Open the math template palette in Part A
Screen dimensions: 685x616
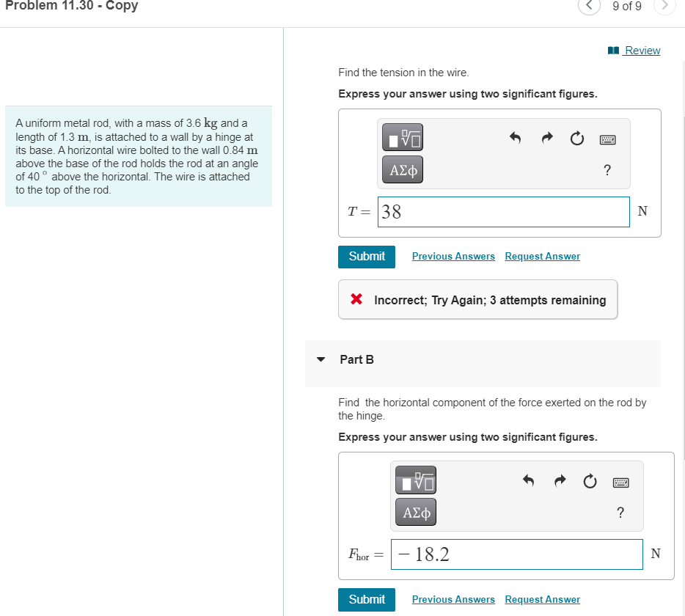pyautogui.click(x=402, y=138)
